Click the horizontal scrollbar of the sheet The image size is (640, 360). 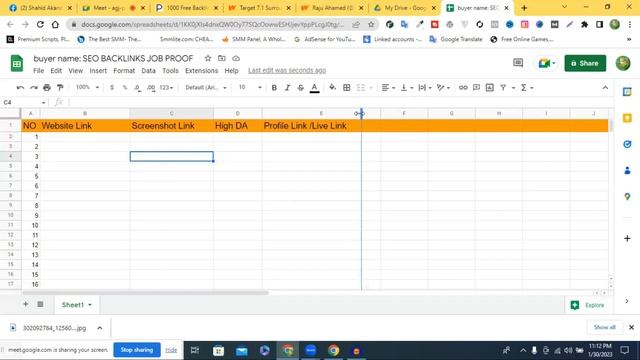pyautogui.click(x=145, y=293)
